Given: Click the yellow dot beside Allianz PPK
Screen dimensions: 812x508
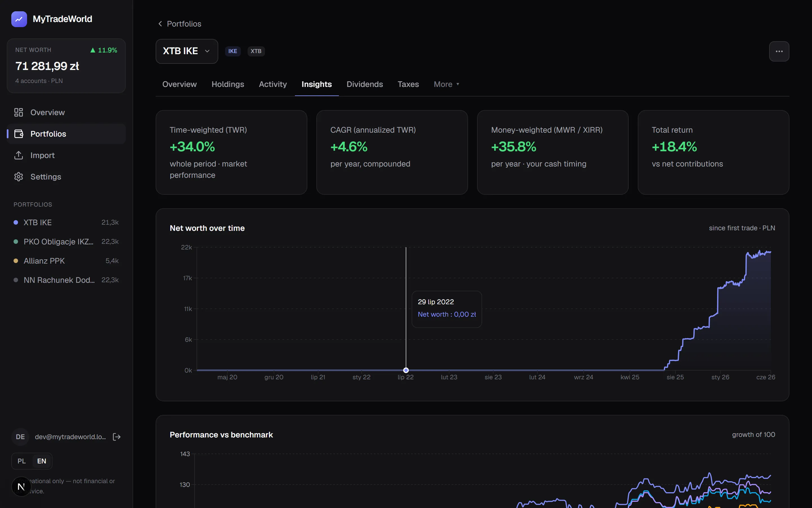Looking at the screenshot, I should [x=16, y=261].
